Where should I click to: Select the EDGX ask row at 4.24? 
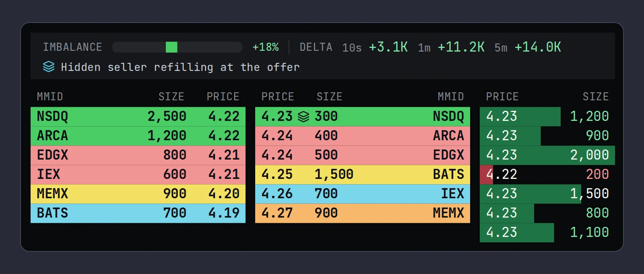[x=363, y=155]
